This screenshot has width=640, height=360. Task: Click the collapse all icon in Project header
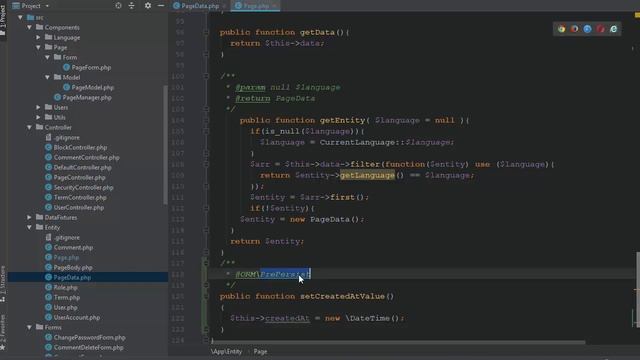(x=131, y=6)
